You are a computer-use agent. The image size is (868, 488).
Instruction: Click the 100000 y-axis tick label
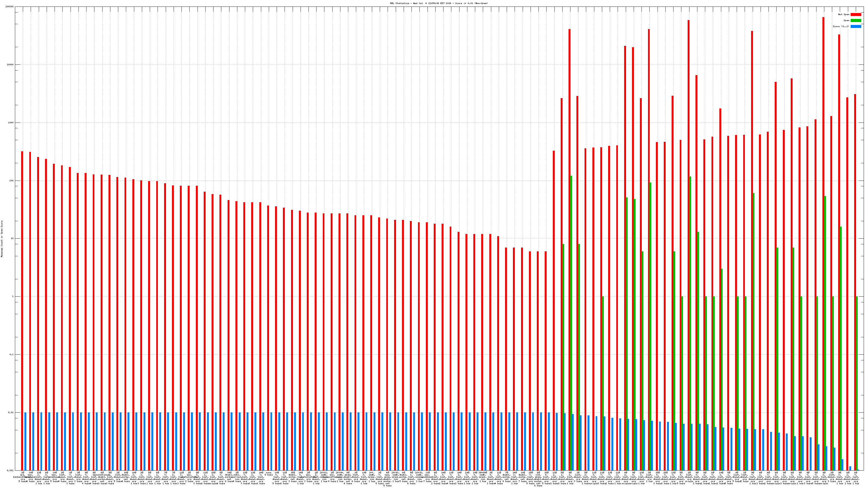pos(10,7)
